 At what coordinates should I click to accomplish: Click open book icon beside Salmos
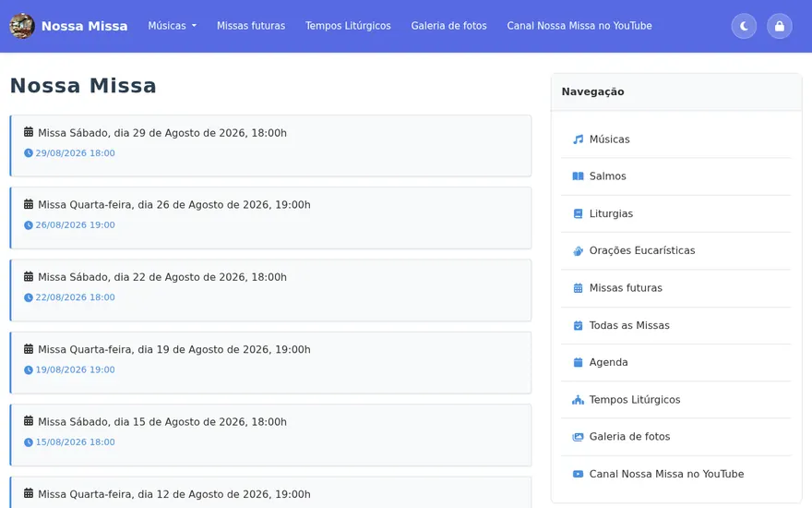coord(578,176)
